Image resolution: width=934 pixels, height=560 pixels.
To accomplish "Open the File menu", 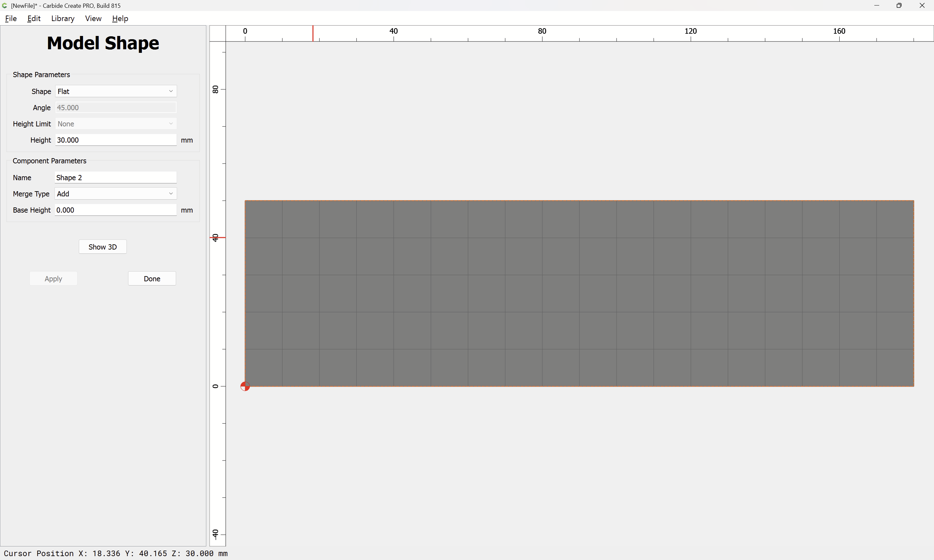I will [11, 18].
